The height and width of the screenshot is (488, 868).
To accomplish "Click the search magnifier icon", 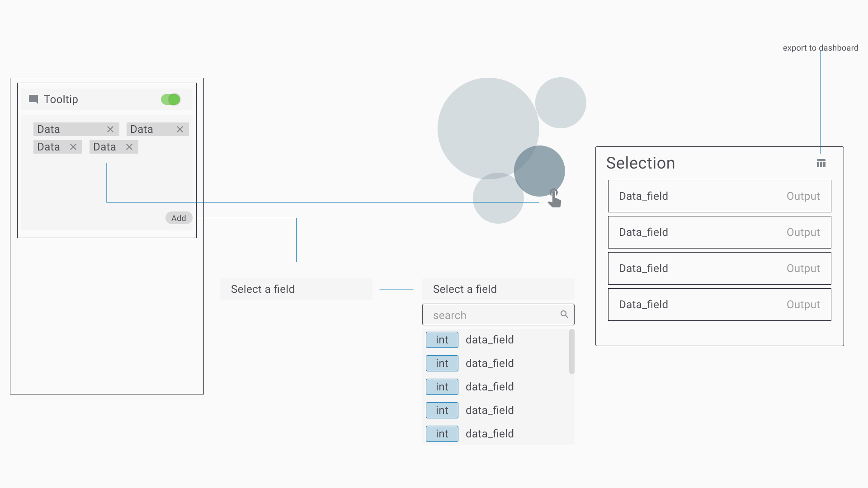I will coord(564,314).
